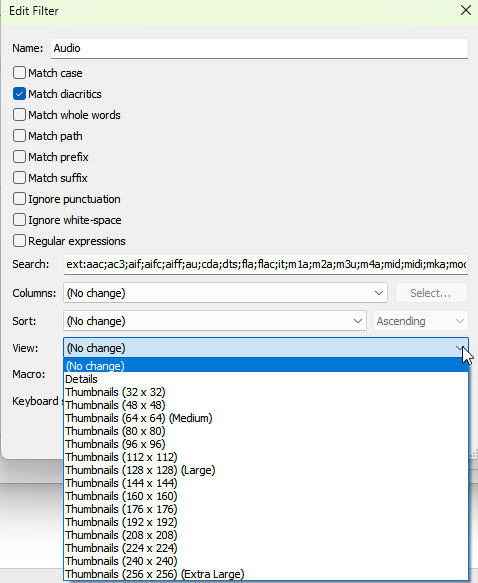Screen dimensions: 478x583
Task: Click the Name field containing Audio
Action: point(259,48)
